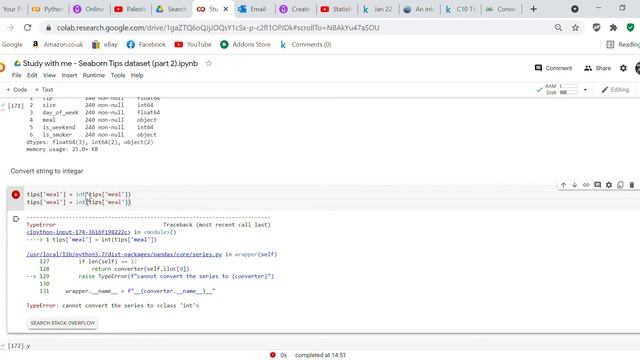Delete the cell with the trash icon
The image size is (640, 360).
(632, 185)
